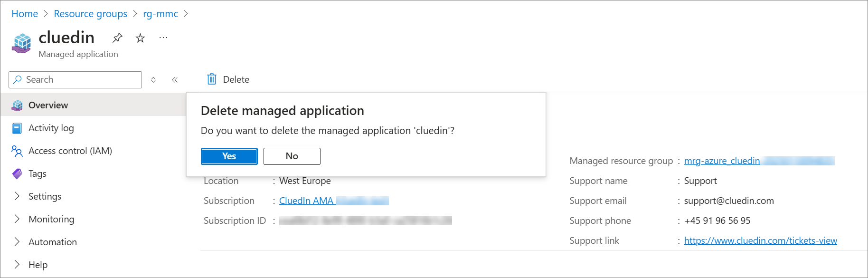Click the cluedin managed application icon
The width and height of the screenshot is (868, 278).
[x=22, y=43]
